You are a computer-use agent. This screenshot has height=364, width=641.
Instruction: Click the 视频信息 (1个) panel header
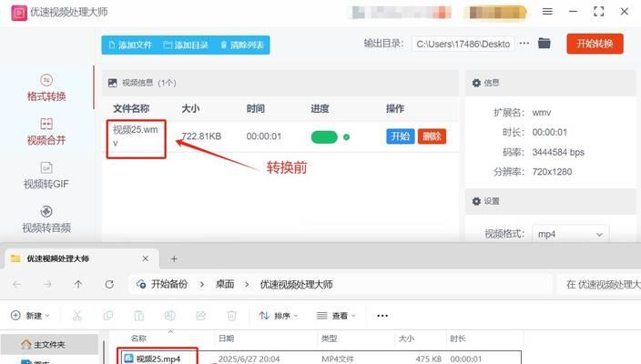(x=280, y=83)
